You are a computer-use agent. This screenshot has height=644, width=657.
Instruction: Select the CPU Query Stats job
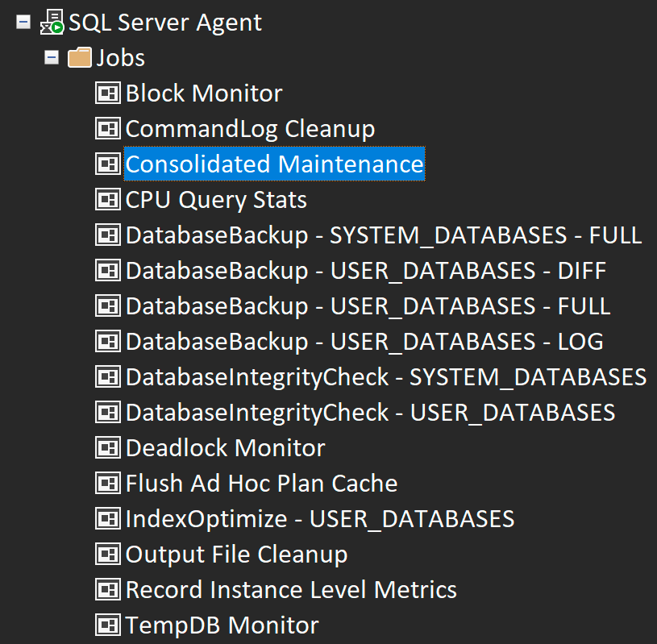216,200
